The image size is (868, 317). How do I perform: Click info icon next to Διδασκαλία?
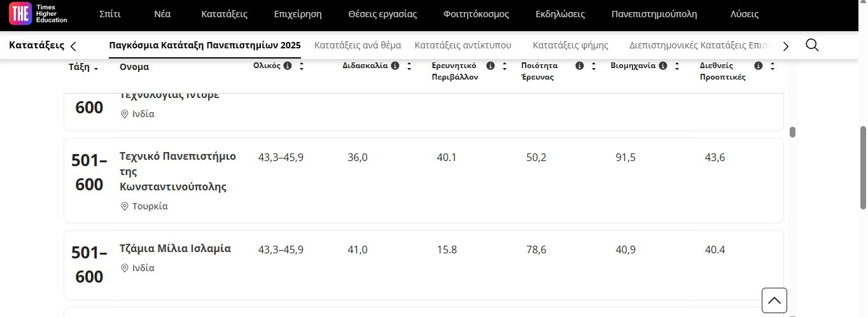tap(395, 66)
